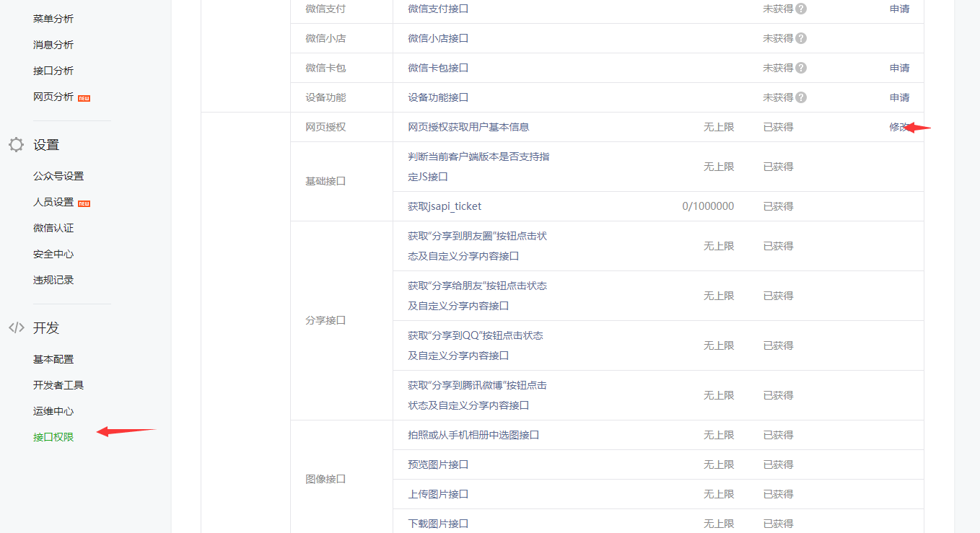Click 修改 link in 网页授权 row
Image resolution: width=980 pixels, height=533 pixels.
tap(898, 127)
